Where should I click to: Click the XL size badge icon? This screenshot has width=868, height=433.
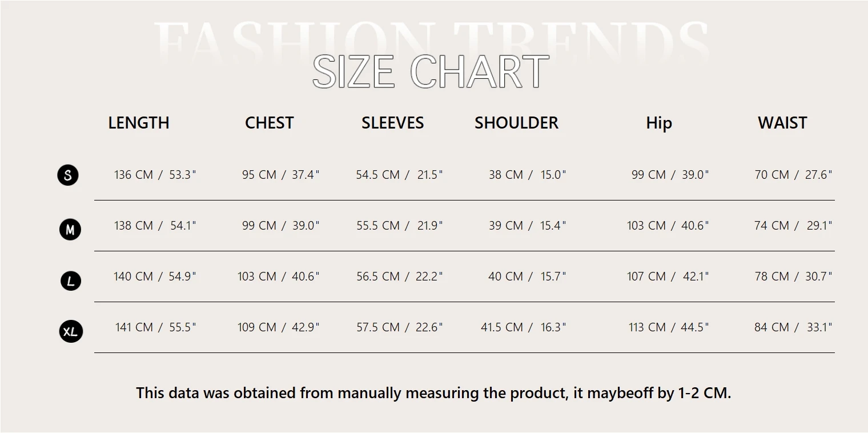(x=71, y=331)
